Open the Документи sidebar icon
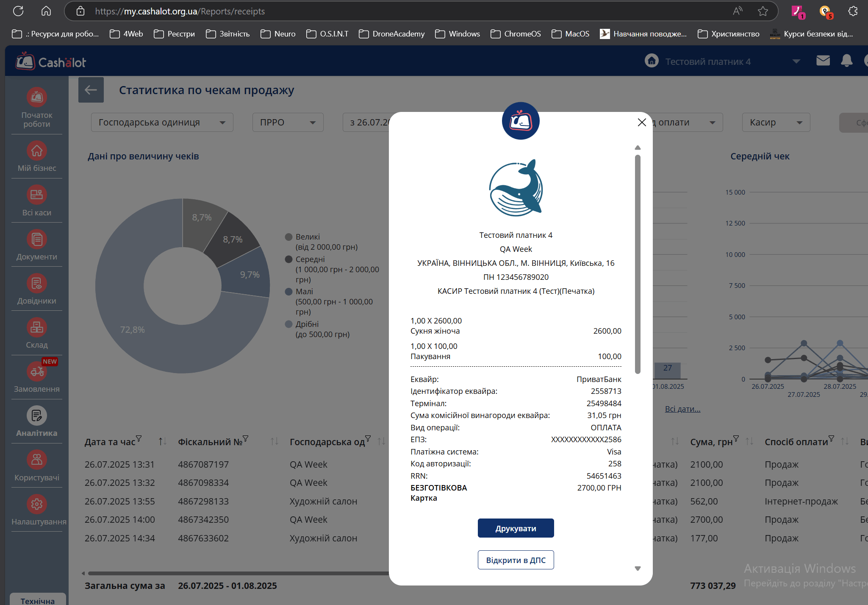This screenshot has width=868, height=605. 37,239
